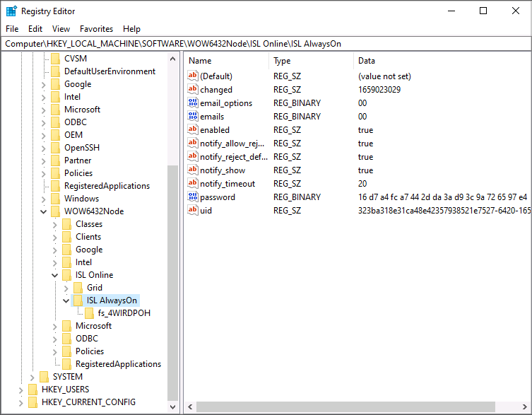Expand the Intel key under WOW6432Node

[x=54, y=263]
